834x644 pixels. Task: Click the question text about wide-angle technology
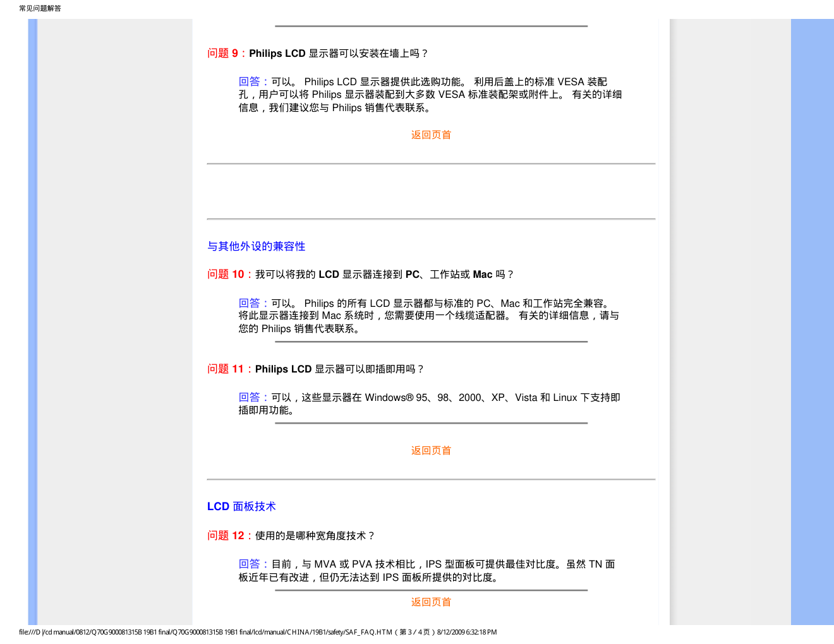315,536
